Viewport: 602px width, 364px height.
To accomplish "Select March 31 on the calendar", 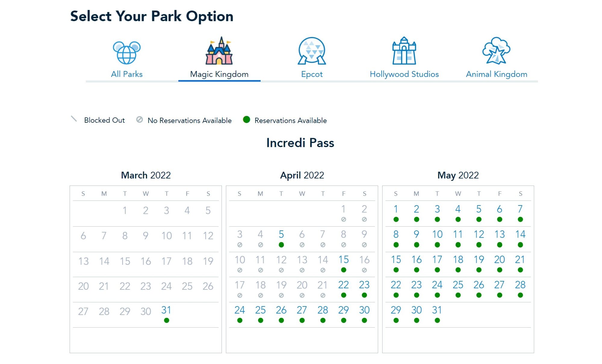I will point(166,310).
